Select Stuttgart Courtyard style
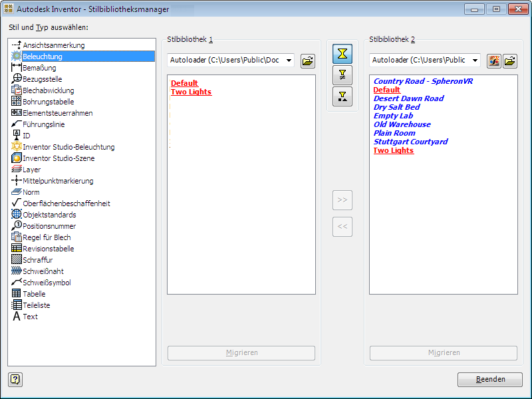 [x=410, y=142]
